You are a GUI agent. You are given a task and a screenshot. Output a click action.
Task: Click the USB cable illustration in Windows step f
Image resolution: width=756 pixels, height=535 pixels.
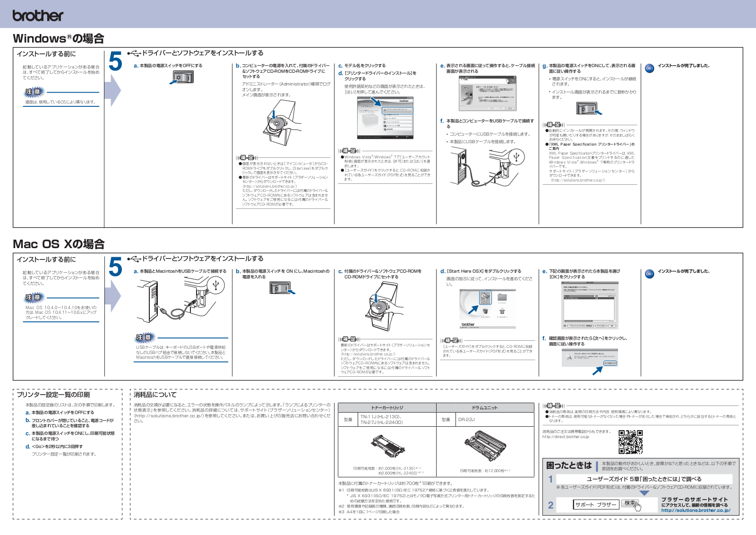[488, 166]
